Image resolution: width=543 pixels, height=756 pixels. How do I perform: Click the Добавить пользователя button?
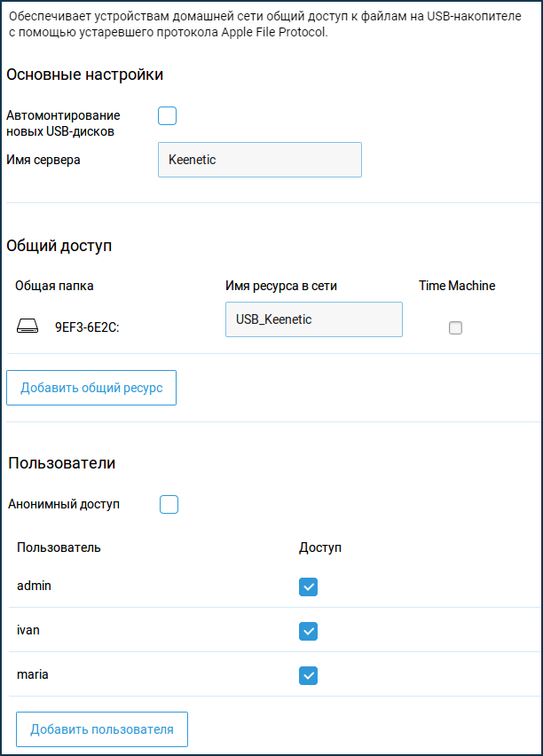pos(102,729)
